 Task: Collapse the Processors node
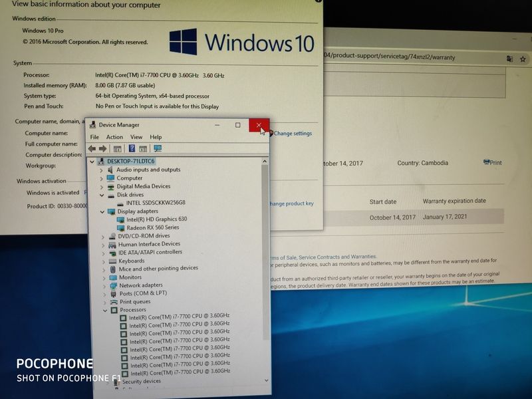click(x=105, y=311)
